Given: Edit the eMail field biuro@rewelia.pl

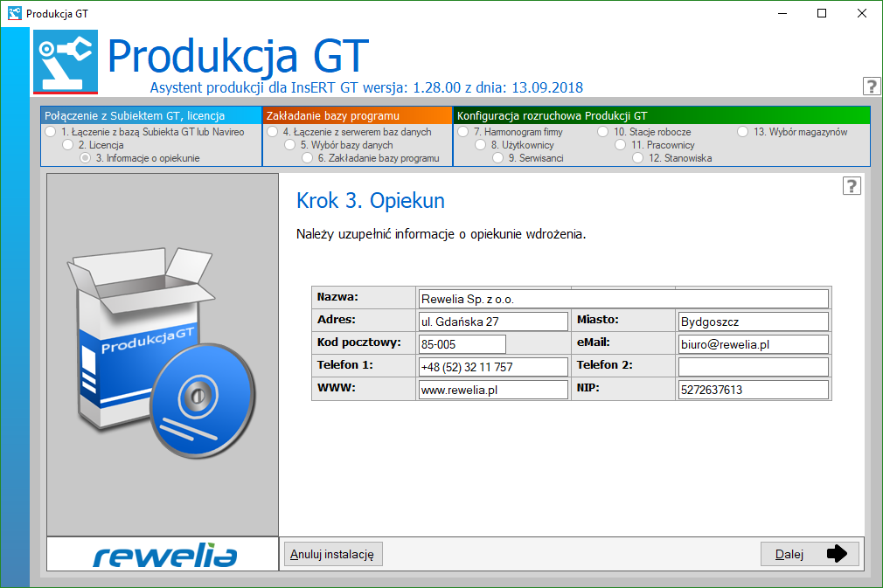Looking at the screenshot, I should point(752,344).
